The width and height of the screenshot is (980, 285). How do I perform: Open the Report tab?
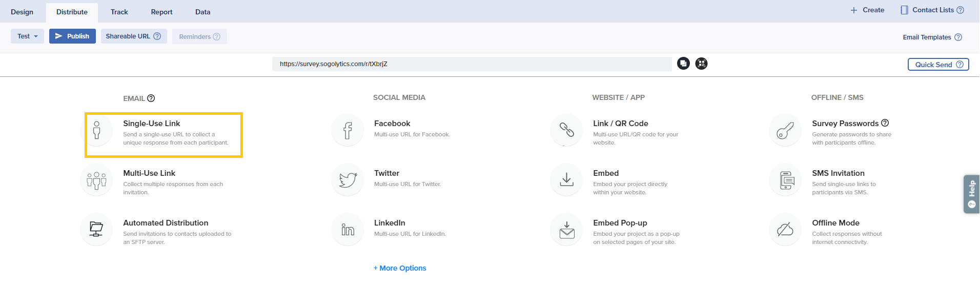pos(161,12)
